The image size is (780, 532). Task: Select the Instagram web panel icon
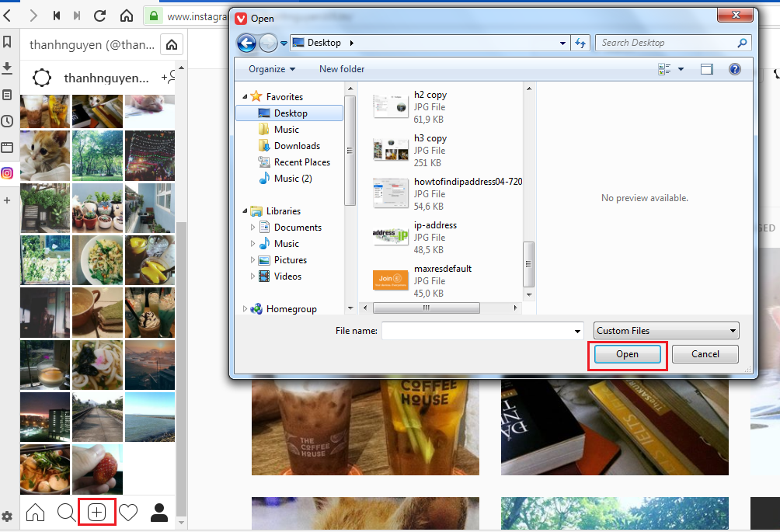pos(7,173)
